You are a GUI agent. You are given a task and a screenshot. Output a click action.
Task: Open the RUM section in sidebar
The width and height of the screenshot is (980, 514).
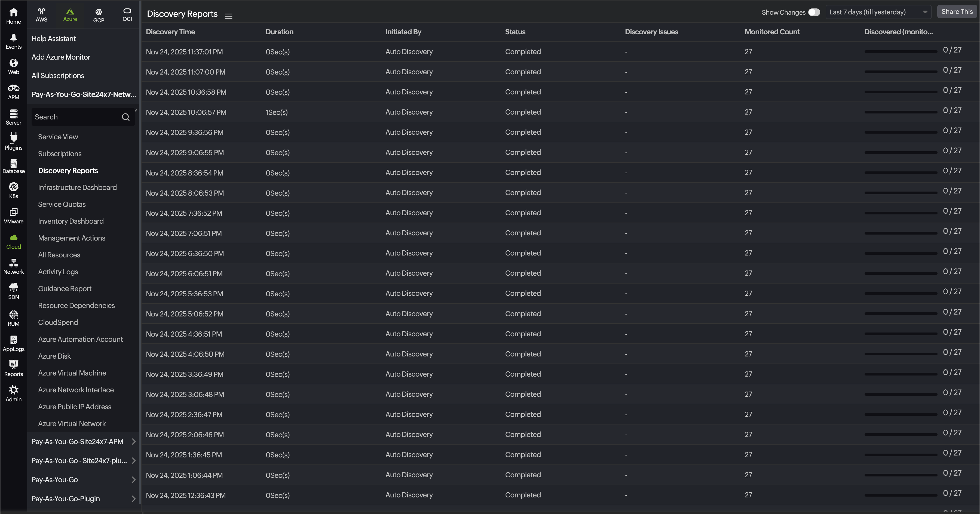point(13,318)
